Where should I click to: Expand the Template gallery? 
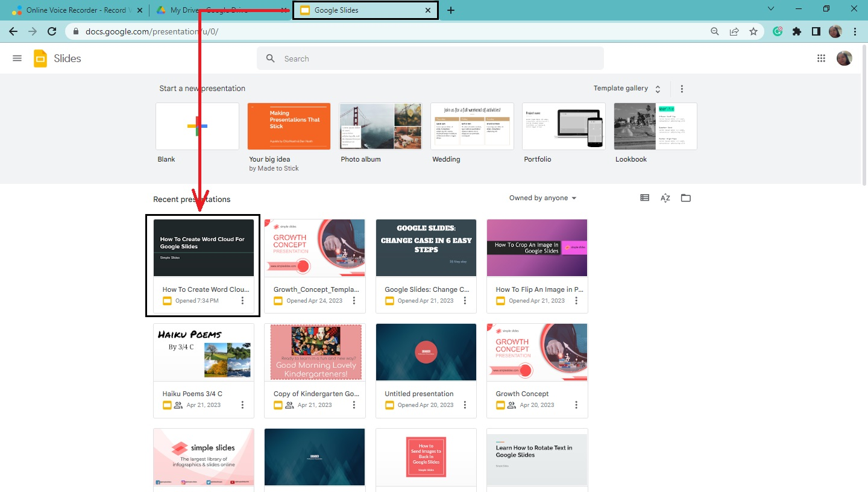coord(627,89)
